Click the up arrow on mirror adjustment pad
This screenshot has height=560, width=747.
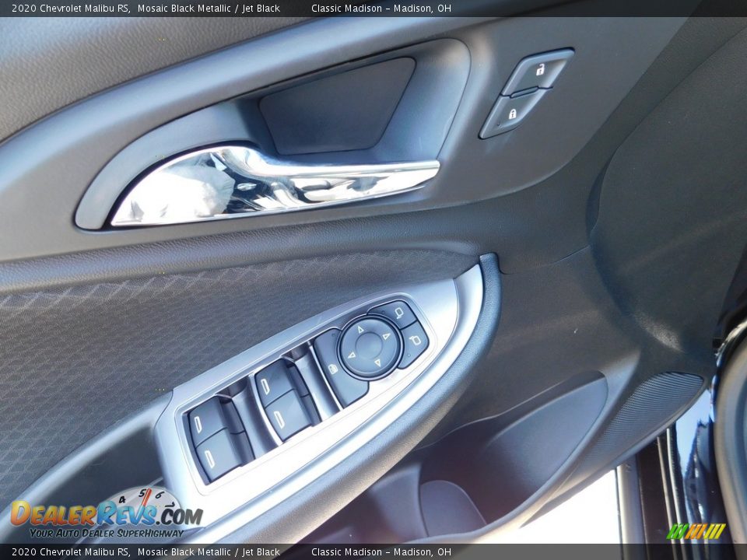(359, 329)
